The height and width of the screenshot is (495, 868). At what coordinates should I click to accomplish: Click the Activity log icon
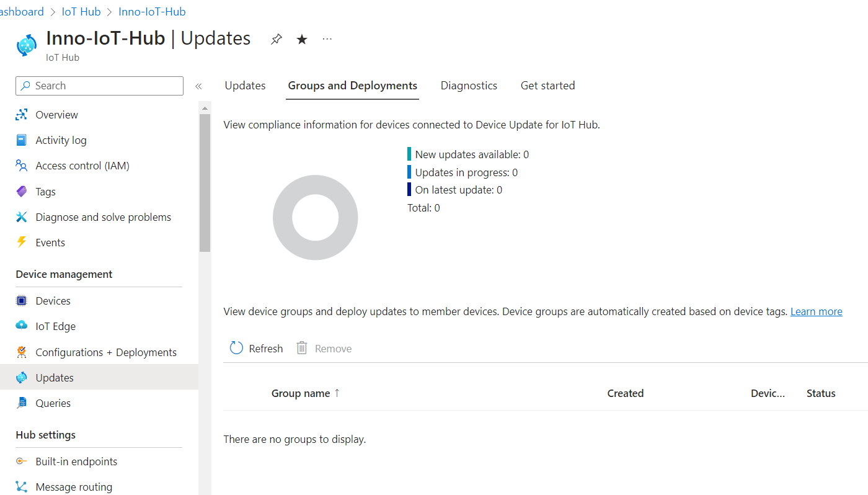point(22,140)
